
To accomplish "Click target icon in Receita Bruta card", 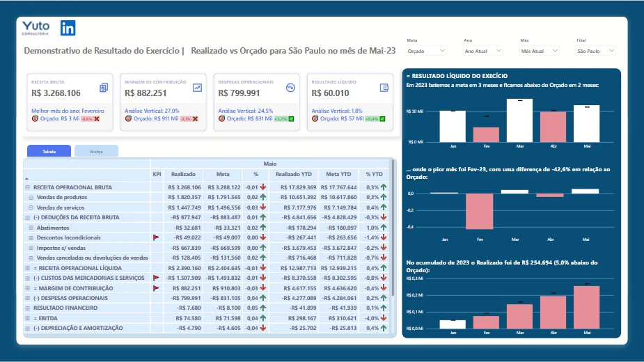I will pos(35,119).
